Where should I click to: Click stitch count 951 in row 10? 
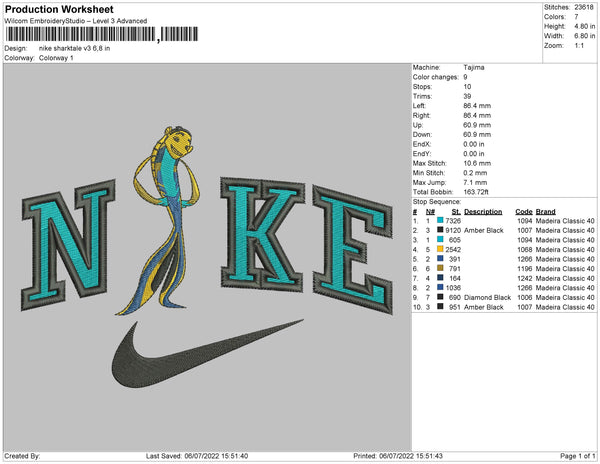[x=455, y=307]
